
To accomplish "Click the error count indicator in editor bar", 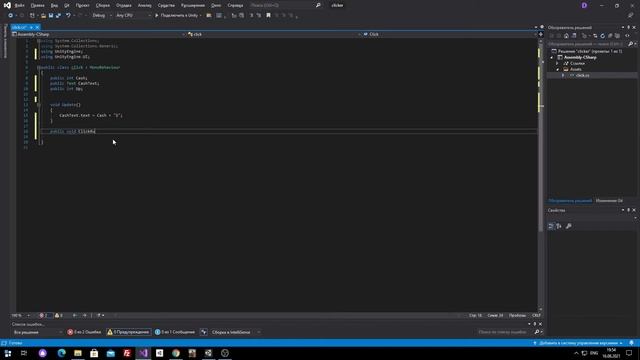I will (x=45, y=316).
